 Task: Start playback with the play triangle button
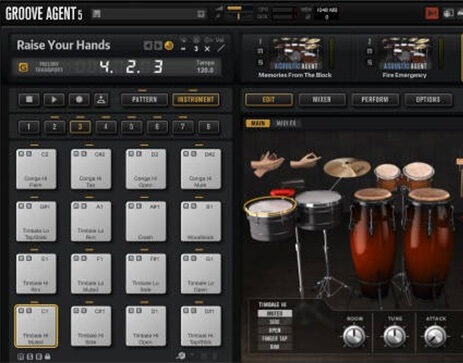(x=54, y=99)
